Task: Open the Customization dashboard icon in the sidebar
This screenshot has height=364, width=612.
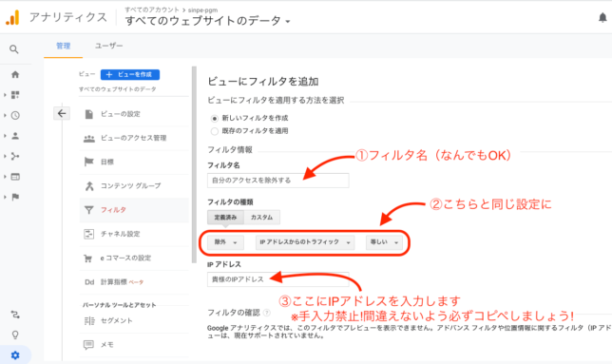Action: point(15,95)
